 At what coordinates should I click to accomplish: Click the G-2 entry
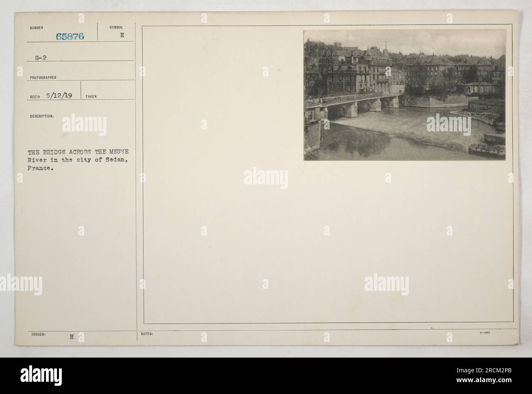(42, 58)
